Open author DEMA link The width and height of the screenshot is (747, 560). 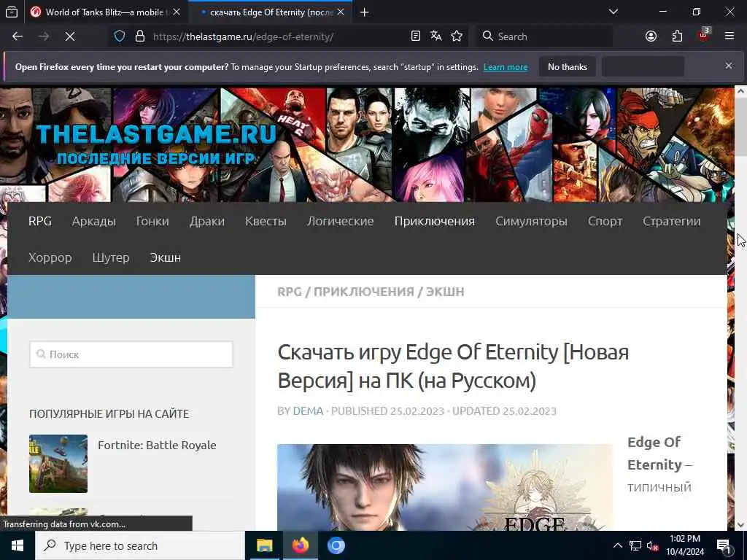click(309, 411)
